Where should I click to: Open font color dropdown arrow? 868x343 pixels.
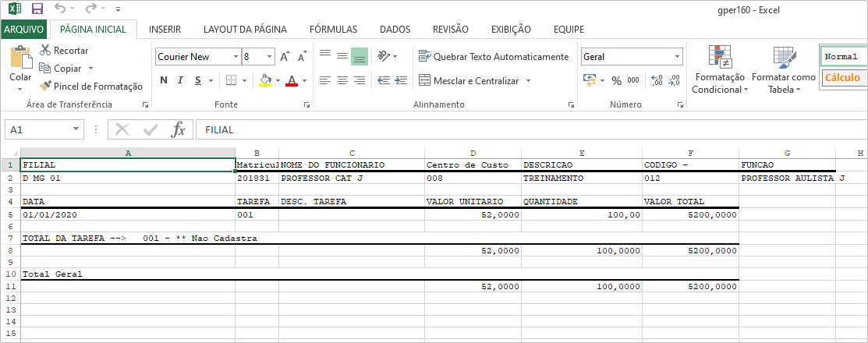(x=304, y=81)
